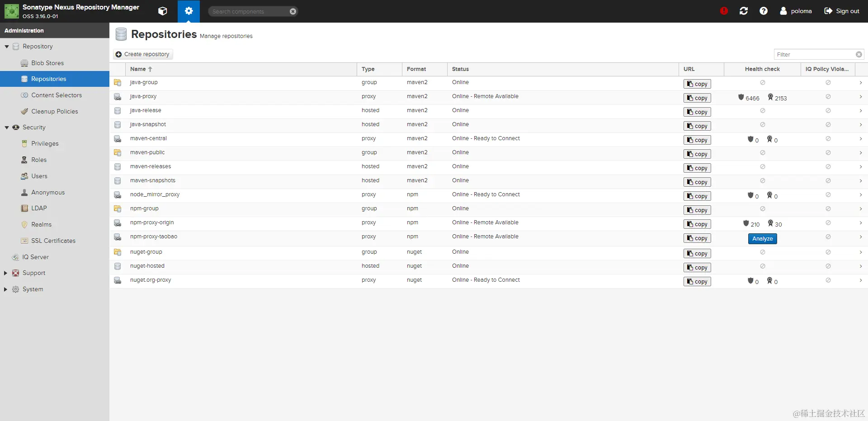The height and width of the screenshot is (421, 868).
Task: Copy the URL of maven-central
Action: coord(697,140)
